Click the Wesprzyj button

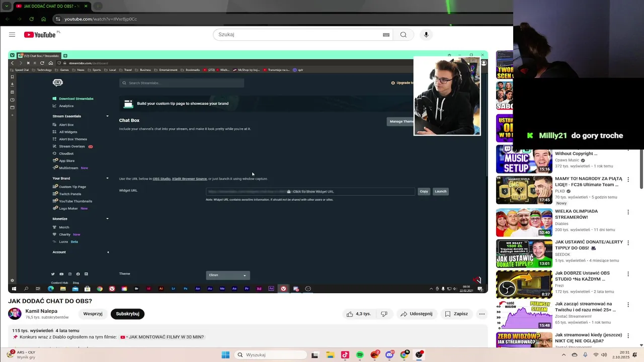coord(93,314)
